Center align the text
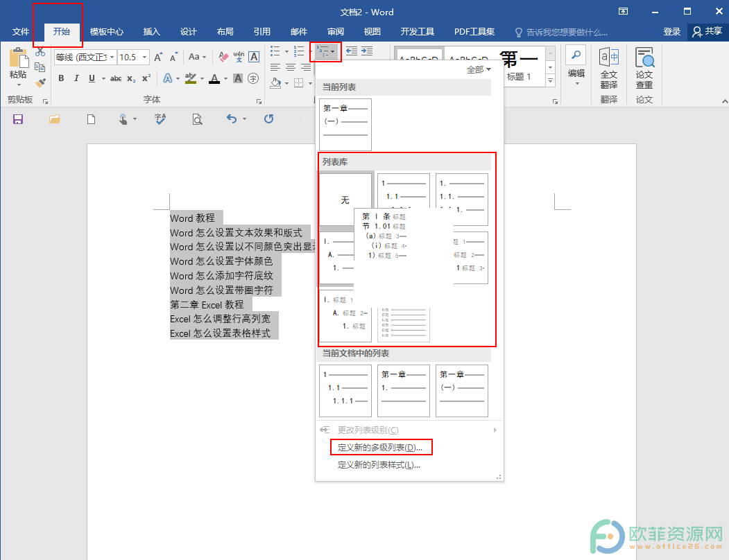This screenshot has height=560, width=729. (291, 67)
